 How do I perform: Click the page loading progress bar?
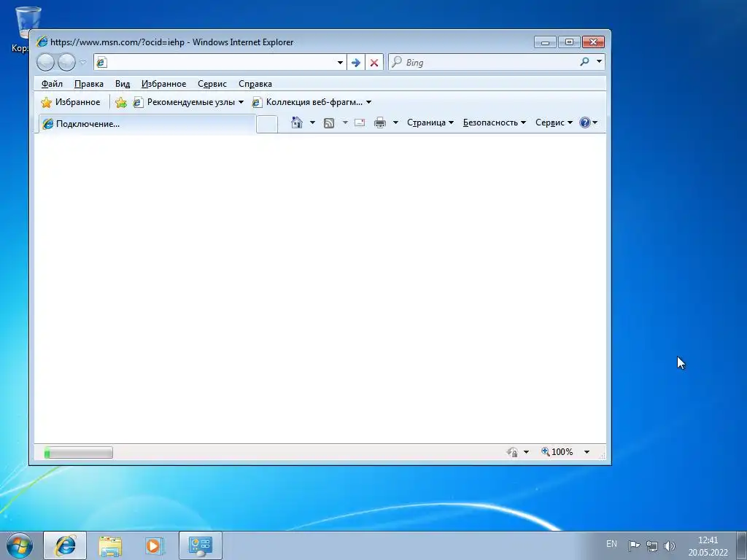point(79,452)
